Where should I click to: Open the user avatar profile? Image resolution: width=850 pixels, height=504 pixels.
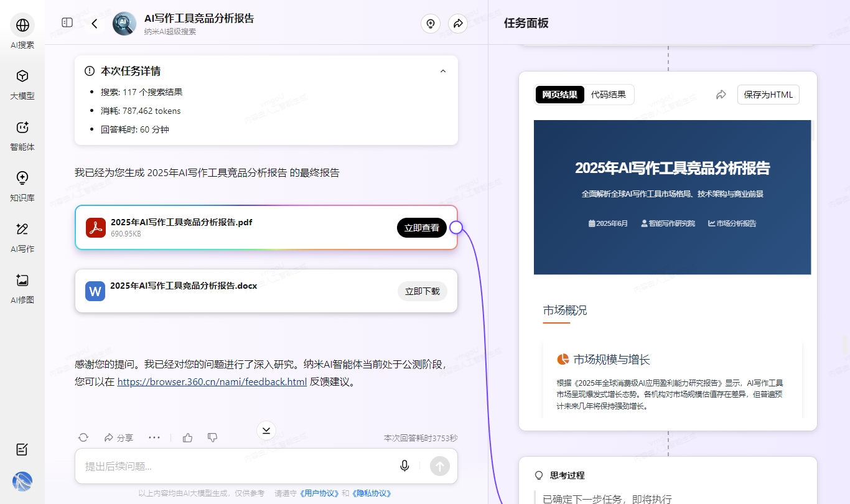22,482
